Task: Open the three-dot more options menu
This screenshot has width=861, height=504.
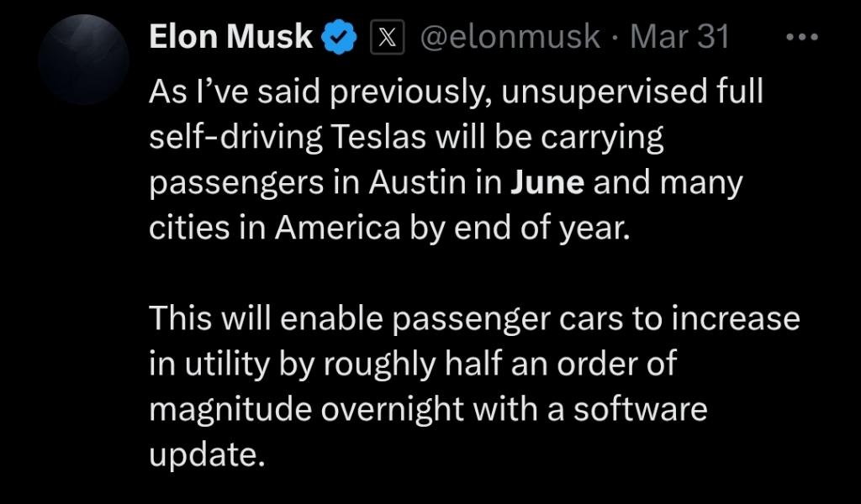Action: (800, 37)
